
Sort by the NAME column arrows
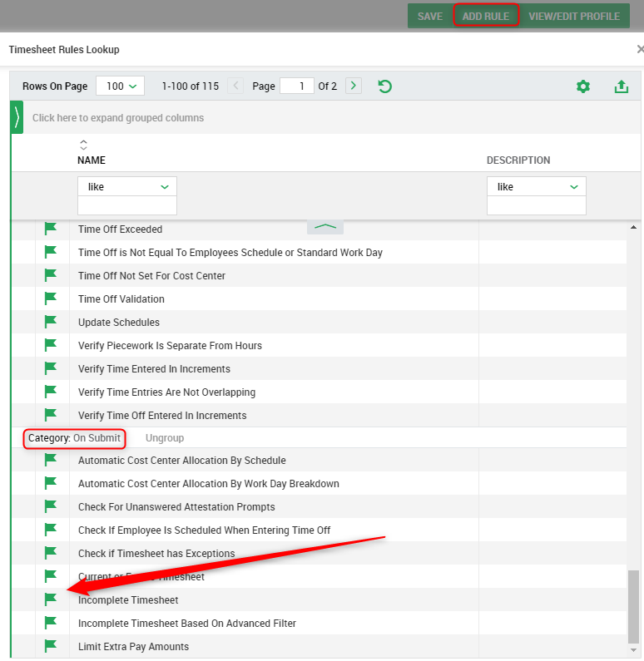[x=83, y=145]
